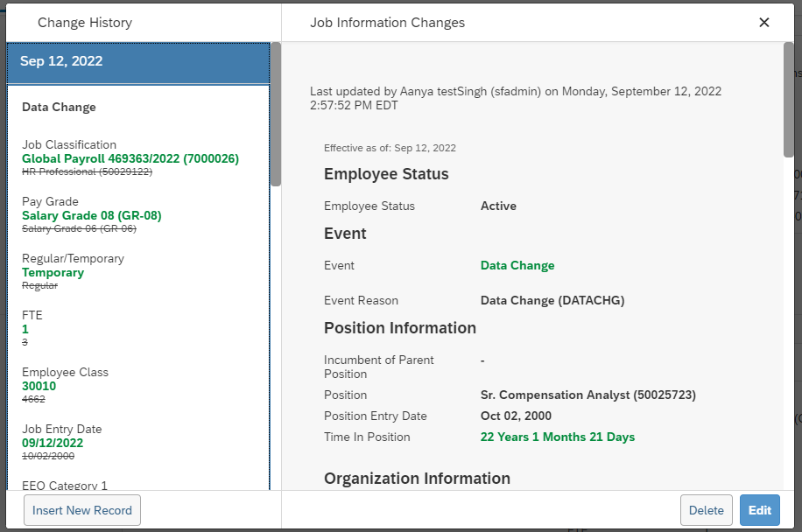802x532 pixels.
Task: Click the Data Change heading in history list
Action: click(59, 107)
